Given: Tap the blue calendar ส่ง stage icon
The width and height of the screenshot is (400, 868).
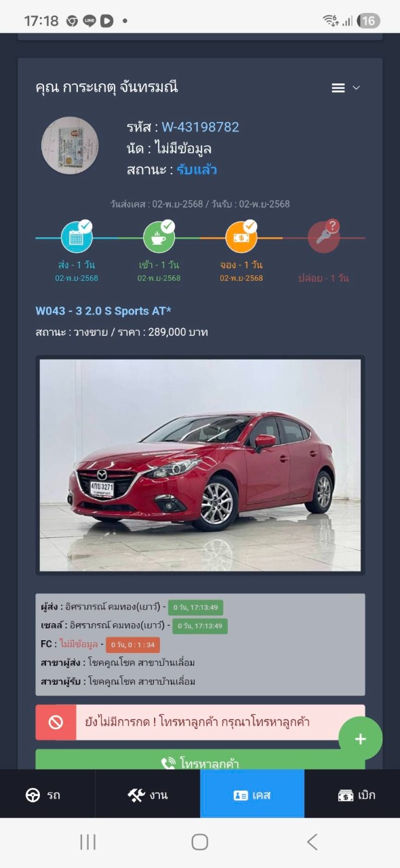Looking at the screenshot, I should coord(77,237).
